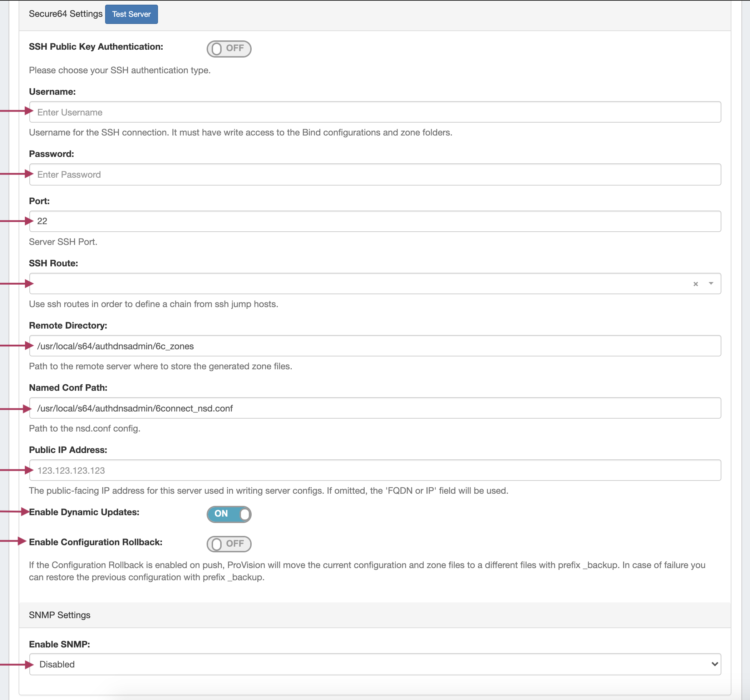Open the Enable SNMP dropdown

(x=375, y=664)
